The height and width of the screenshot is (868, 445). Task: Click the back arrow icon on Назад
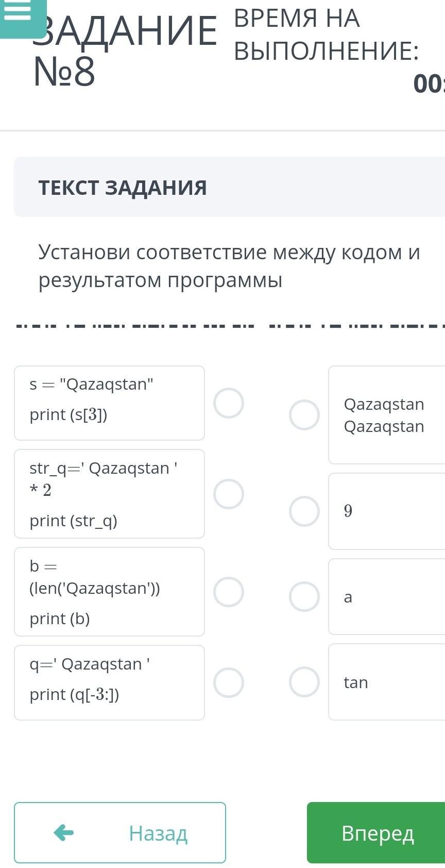click(x=64, y=832)
